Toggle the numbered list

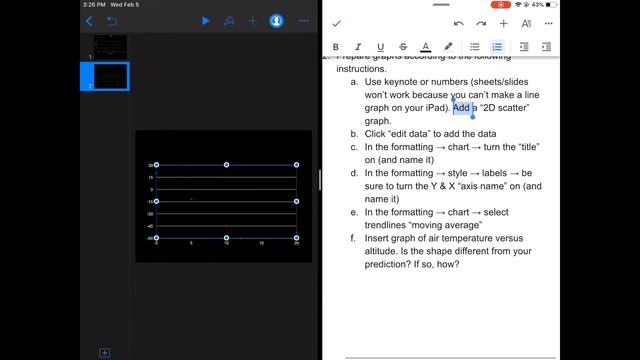(x=497, y=47)
